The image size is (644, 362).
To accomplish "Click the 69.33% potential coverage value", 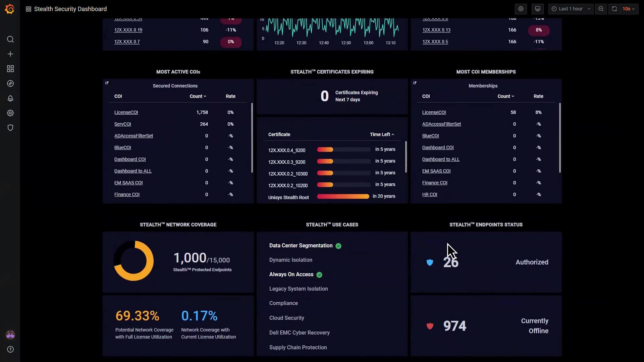I will (137, 316).
